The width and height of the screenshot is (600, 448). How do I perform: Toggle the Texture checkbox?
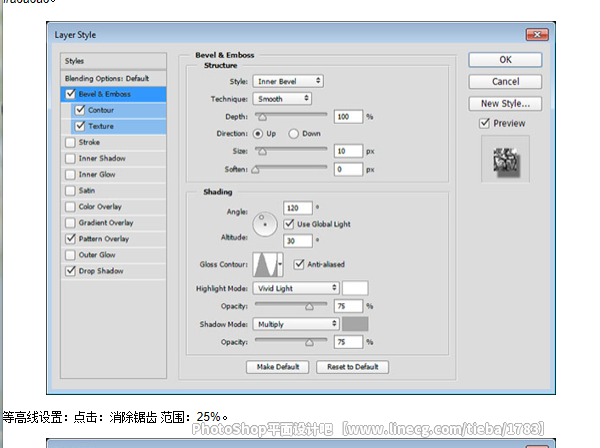pos(80,126)
